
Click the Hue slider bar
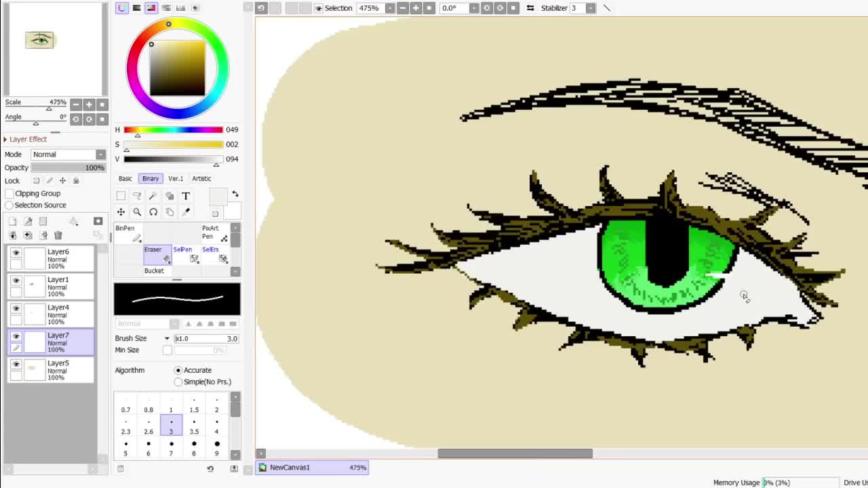(x=173, y=130)
